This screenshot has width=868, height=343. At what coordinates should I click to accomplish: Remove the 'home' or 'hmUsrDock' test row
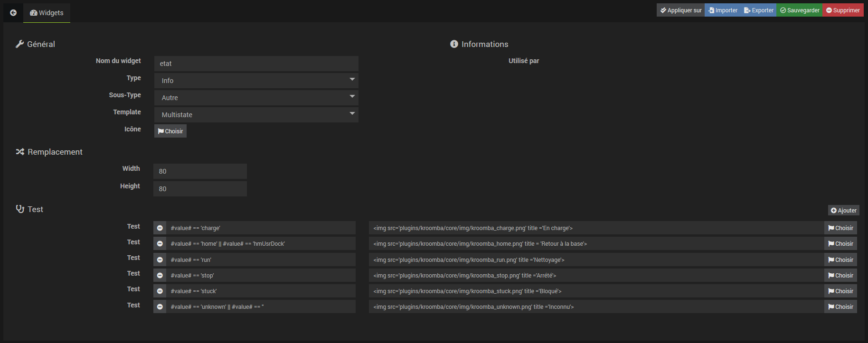(x=160, y=244)
